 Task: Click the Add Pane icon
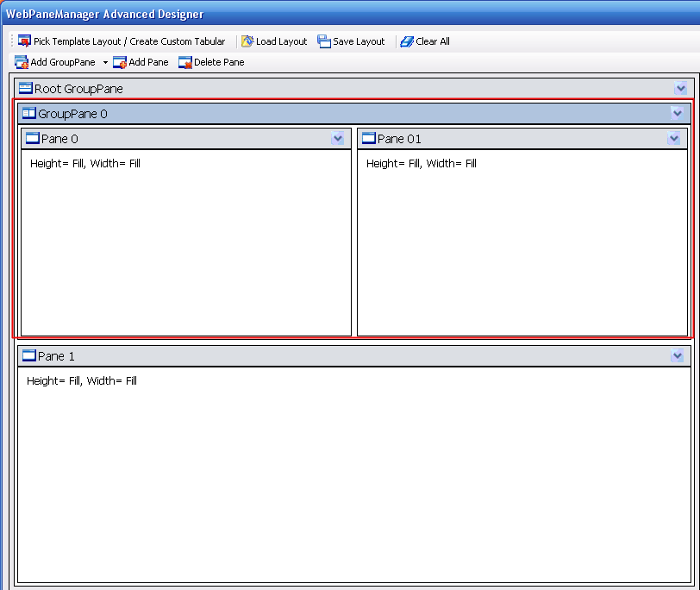[120, 62]
